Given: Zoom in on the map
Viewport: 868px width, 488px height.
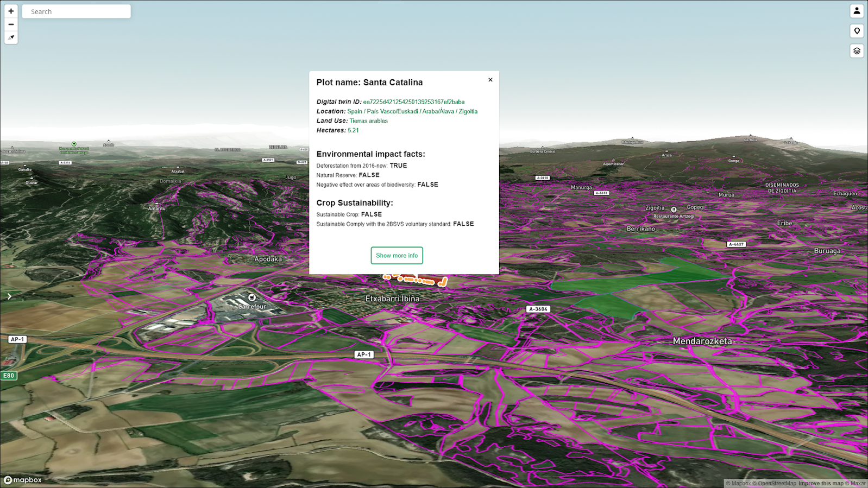Looking at the screenshot, I should point(11,11).
